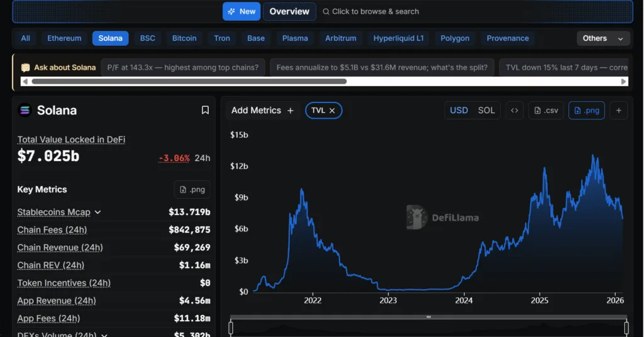644x337 pixels.
Task: Switch to Base chain
Action: tap(256, 38)
